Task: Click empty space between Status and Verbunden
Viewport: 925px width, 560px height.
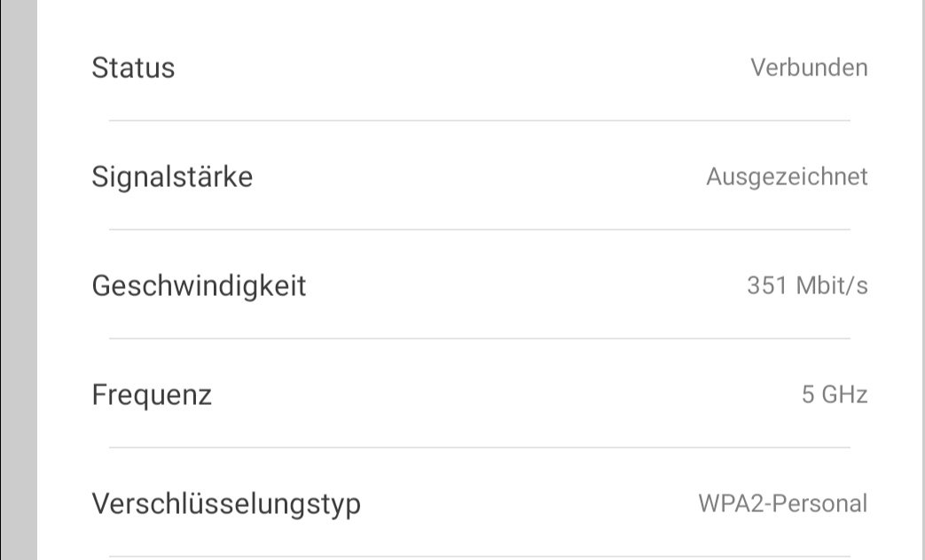Action: tap(463, 68)
